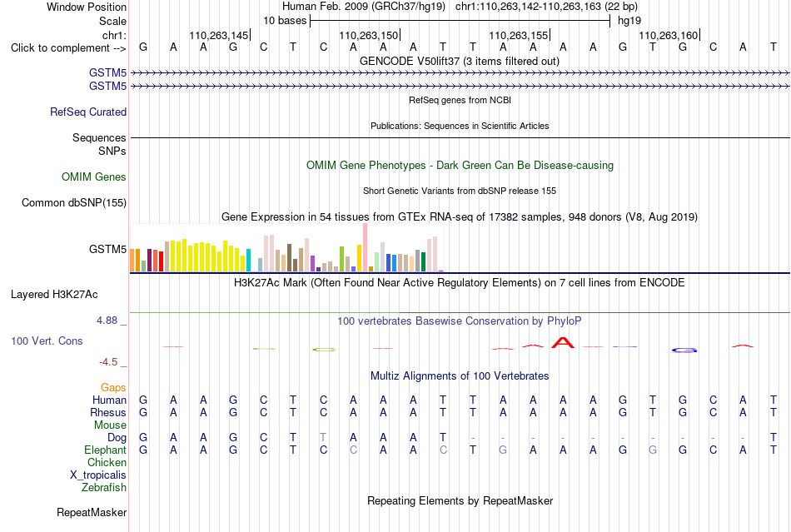Click the greyed T mismatch in Dog row
Image resolution: width=791 pixels, height=532 pixels.
pyautogui.click(x=323, y=437)
